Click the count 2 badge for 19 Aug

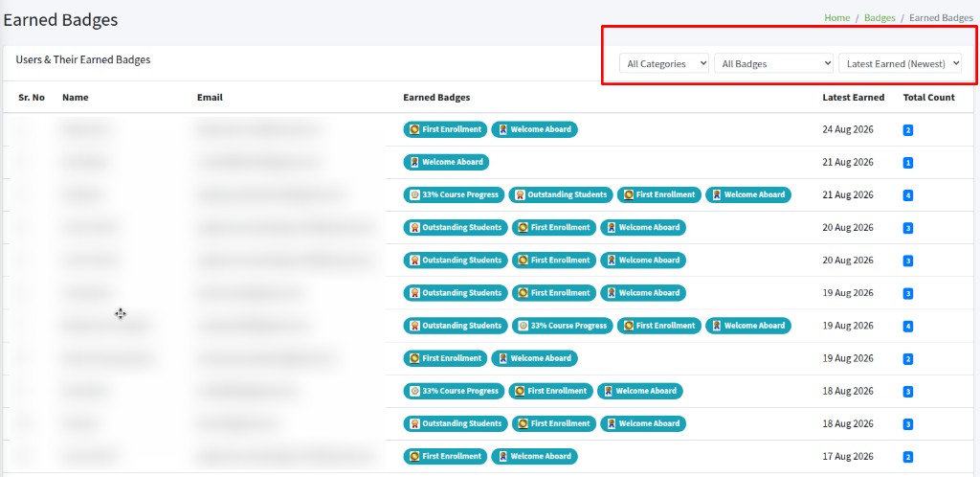(x=908, y=359)
